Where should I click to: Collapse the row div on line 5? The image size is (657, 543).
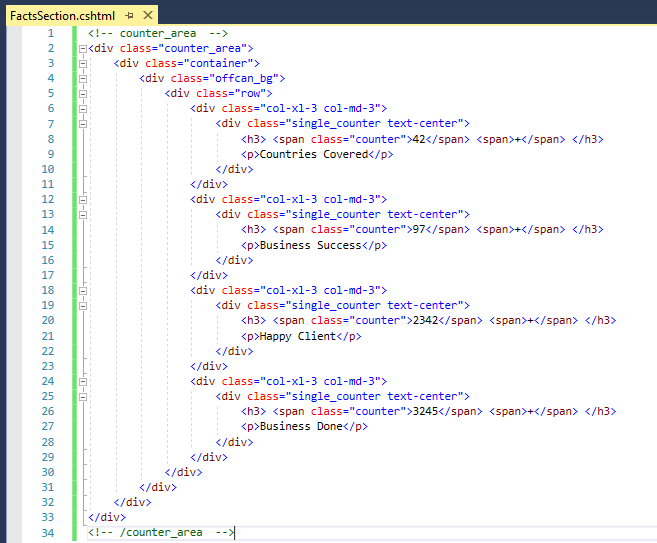[81, 93]
